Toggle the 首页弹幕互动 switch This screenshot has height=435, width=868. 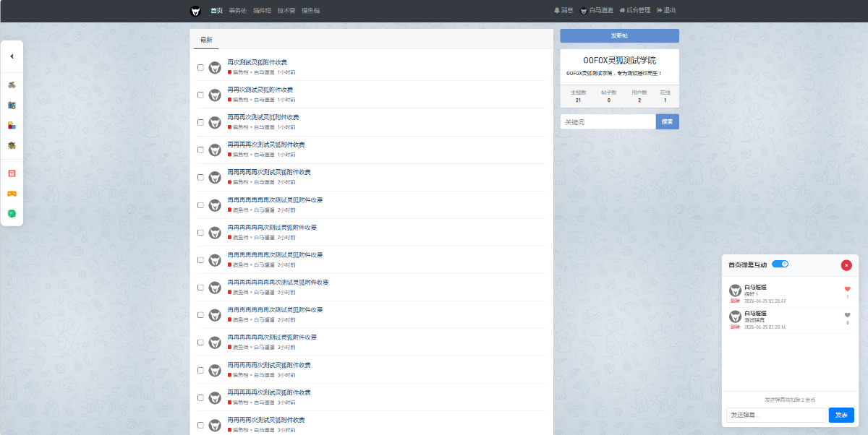point(780,264)
